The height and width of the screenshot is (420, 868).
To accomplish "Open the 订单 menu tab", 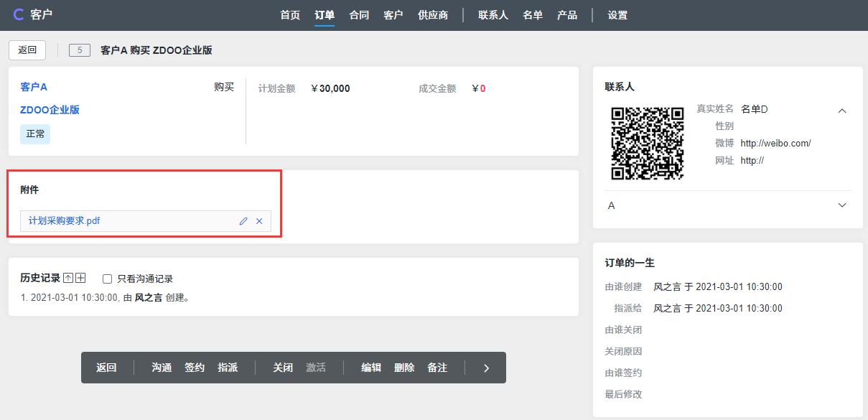I will point(325,15).
